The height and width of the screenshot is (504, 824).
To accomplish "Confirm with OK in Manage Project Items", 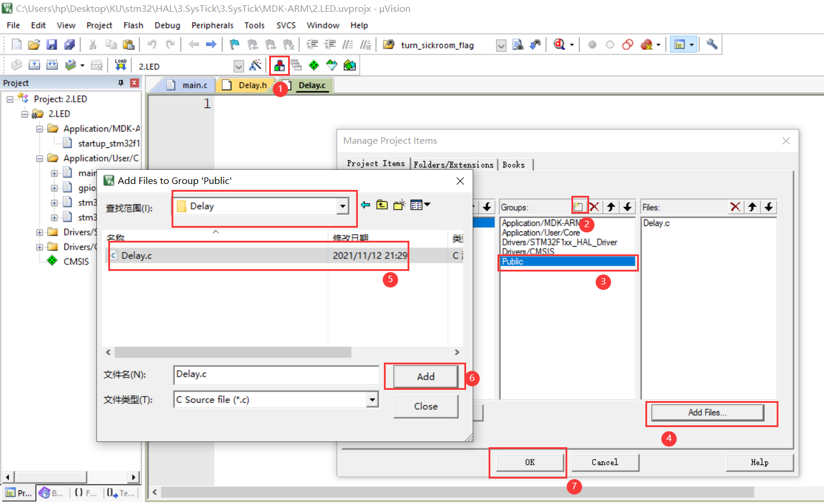I will [529, 463].
